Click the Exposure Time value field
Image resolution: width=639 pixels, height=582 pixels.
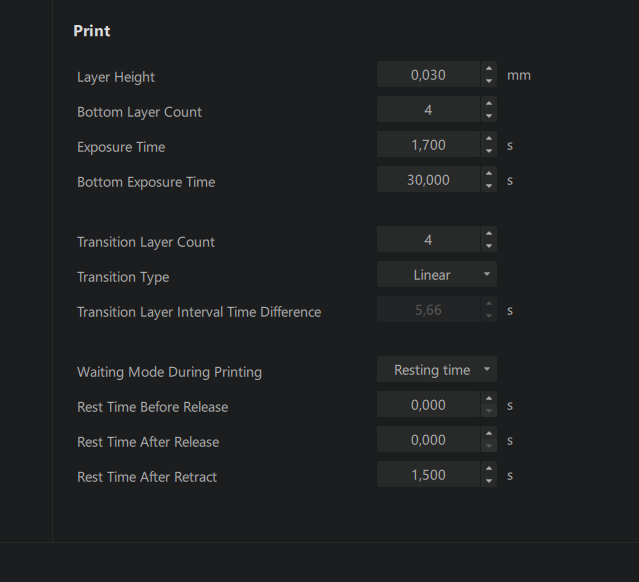coord(428,144)
